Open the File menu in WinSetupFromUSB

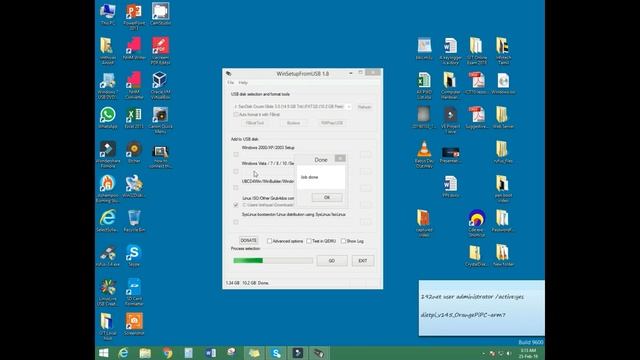[x=231, y=83]
